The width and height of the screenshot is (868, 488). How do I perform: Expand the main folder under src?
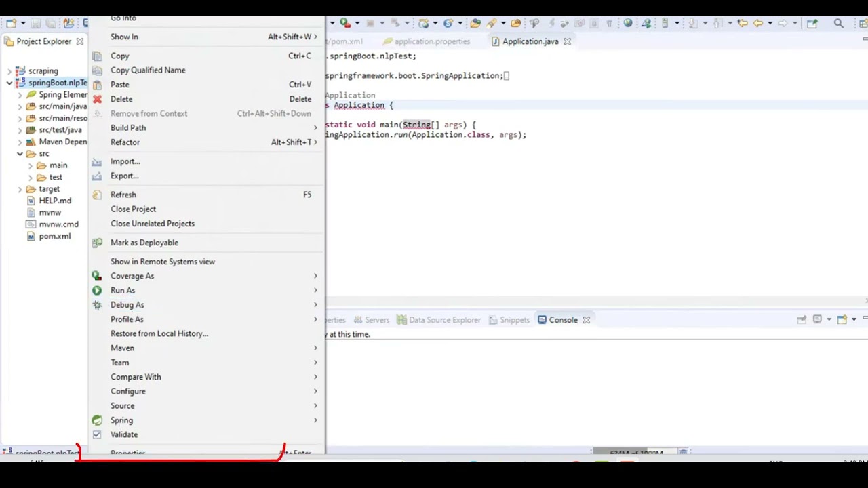tap(31, 165)
